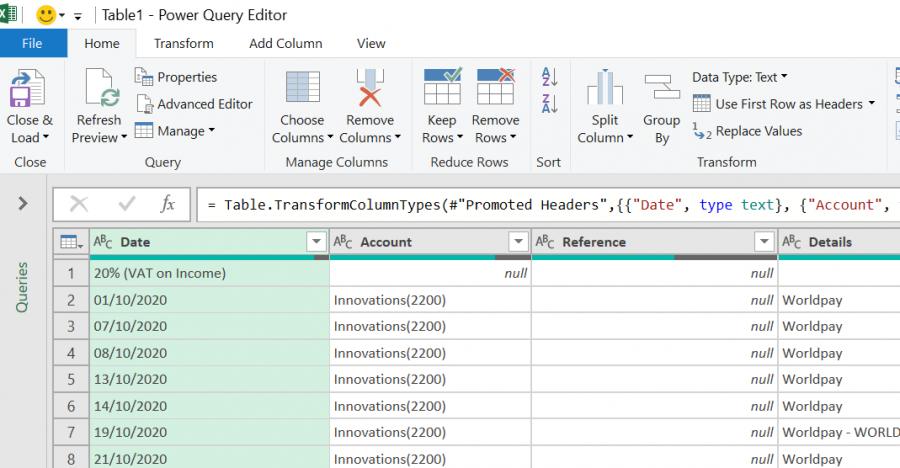Sort ascending A to Z
Viewport: 900px width, 468px height.
click(x=549, y=77)
